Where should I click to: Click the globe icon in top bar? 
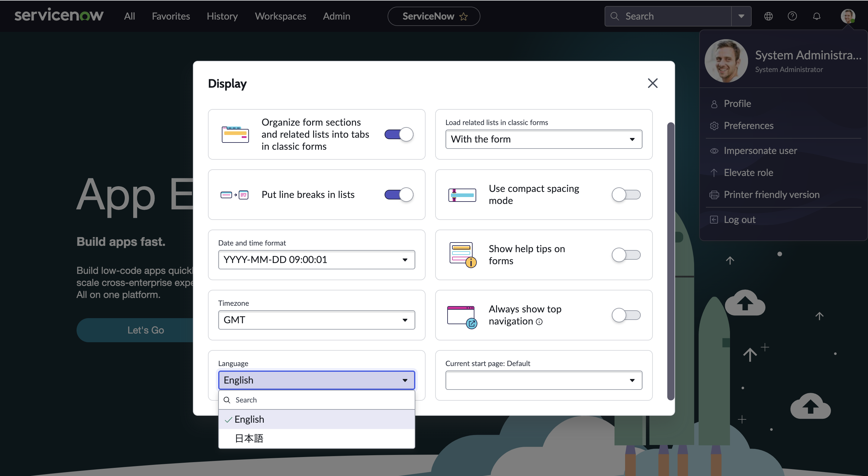tap(768, 16)
